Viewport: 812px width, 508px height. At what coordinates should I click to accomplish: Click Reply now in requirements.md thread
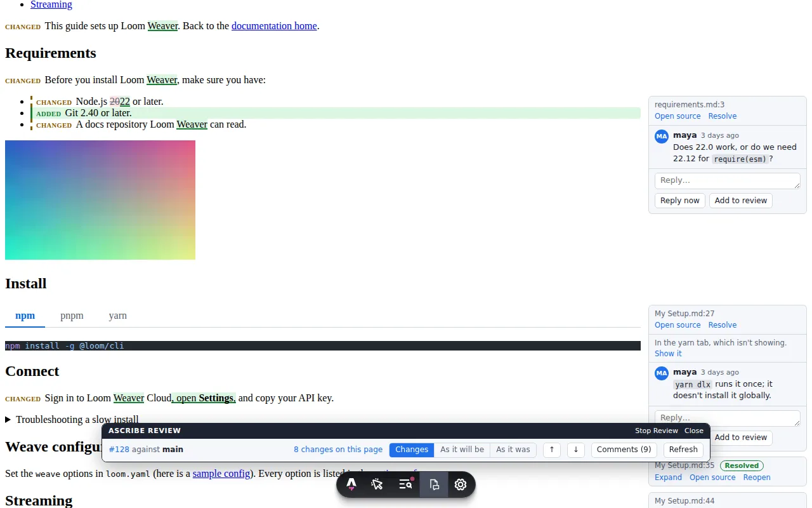pyautogui.click(x=679, y=201)
